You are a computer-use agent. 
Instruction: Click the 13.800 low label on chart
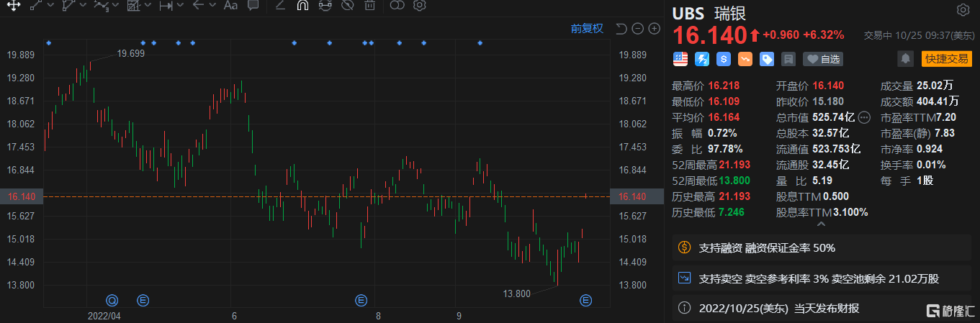pos(517,294)
